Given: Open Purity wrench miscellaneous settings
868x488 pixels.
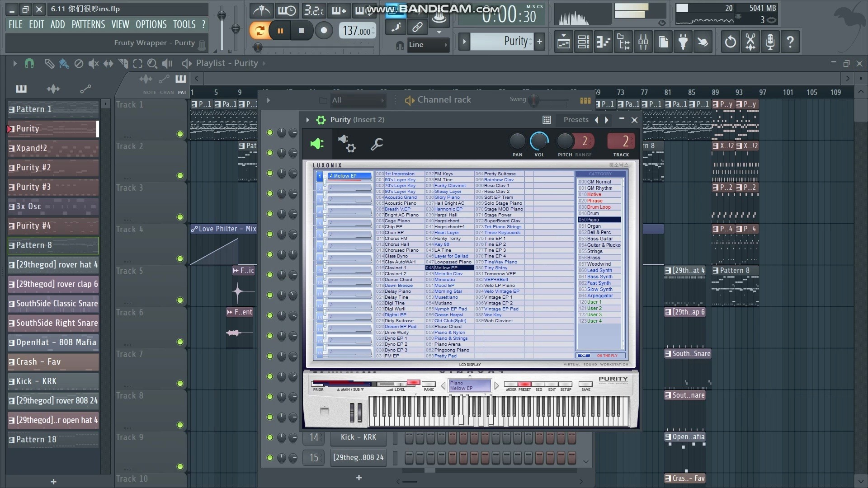Looking at the screenshot, I should [377, 144].
